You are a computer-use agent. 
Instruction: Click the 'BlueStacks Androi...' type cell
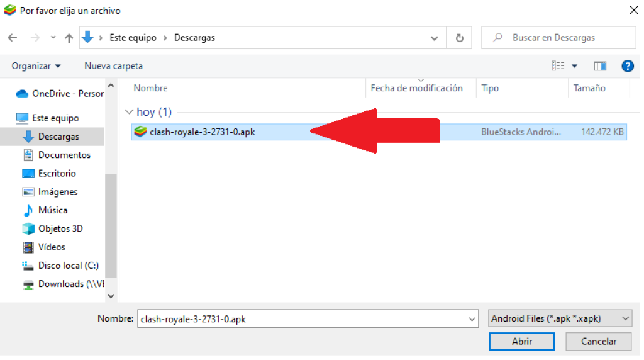[521, 132]
